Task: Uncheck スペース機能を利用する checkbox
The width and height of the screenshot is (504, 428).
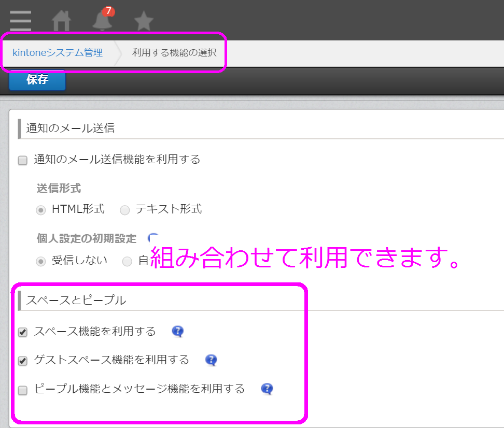Action: click(22, 332)
